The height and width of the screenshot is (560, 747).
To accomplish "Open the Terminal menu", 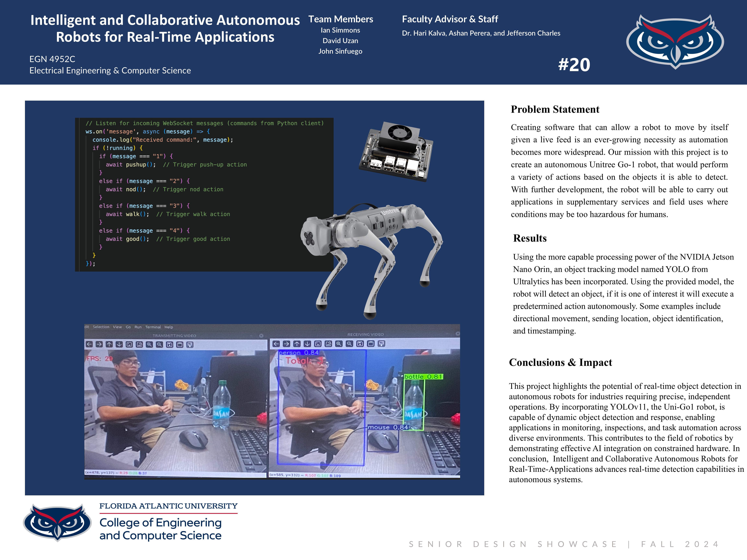I will 153,327.
